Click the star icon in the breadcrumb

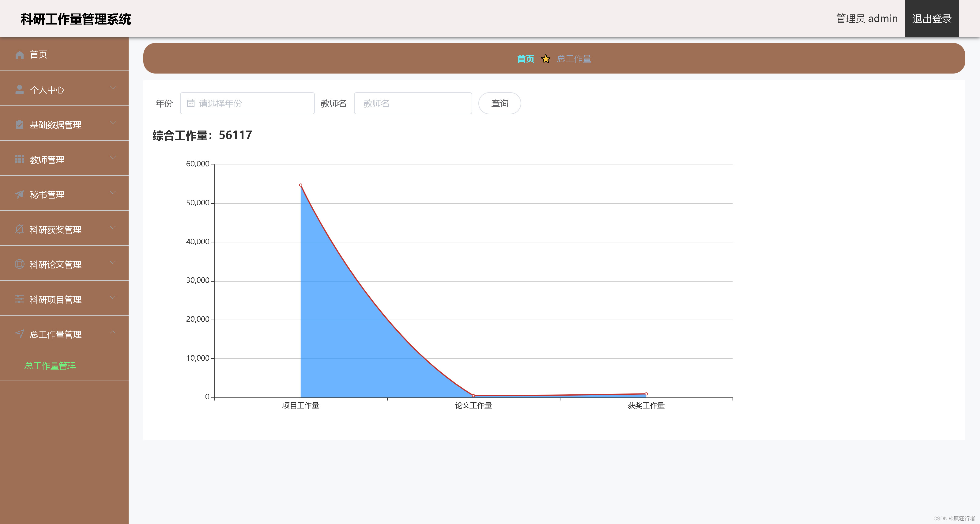pos(545,59)
